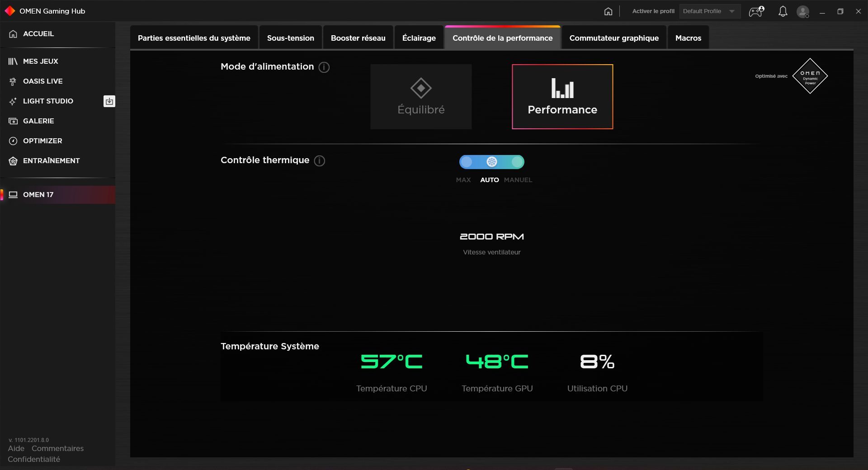
Task: Open the Confidentialité link
Action: [34, 460]
